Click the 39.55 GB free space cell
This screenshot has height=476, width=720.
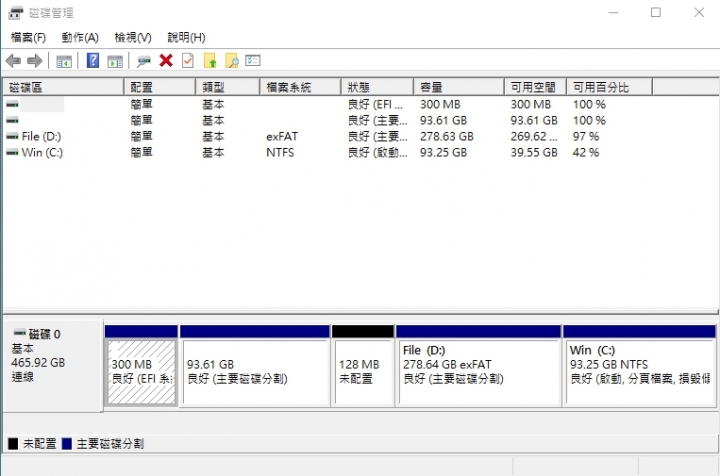(534, 152)
